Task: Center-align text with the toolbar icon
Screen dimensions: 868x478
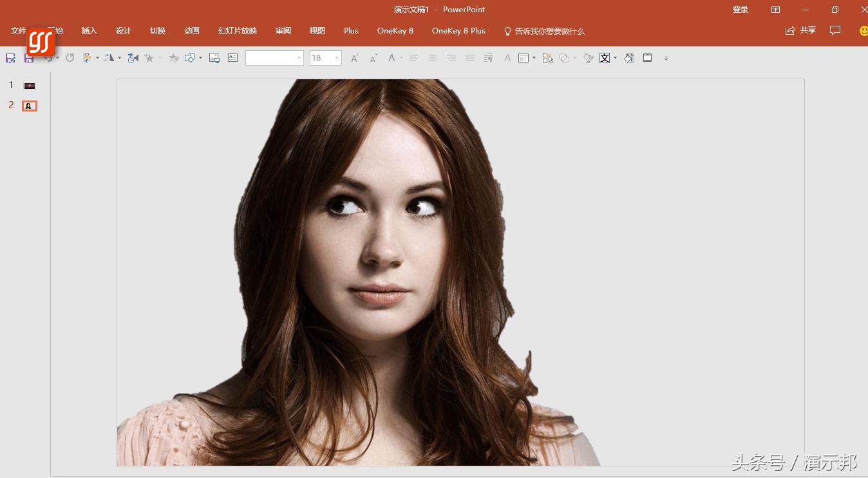Action: [433, 58]
